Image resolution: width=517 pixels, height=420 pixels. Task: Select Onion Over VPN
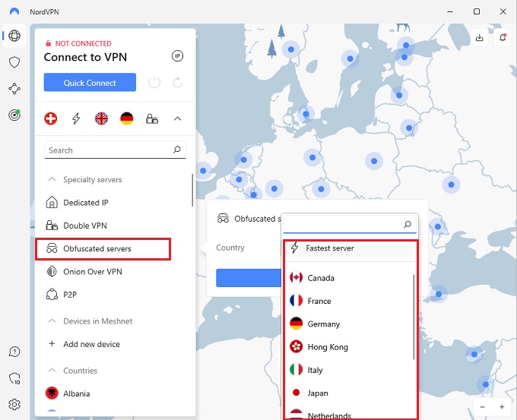93,272
